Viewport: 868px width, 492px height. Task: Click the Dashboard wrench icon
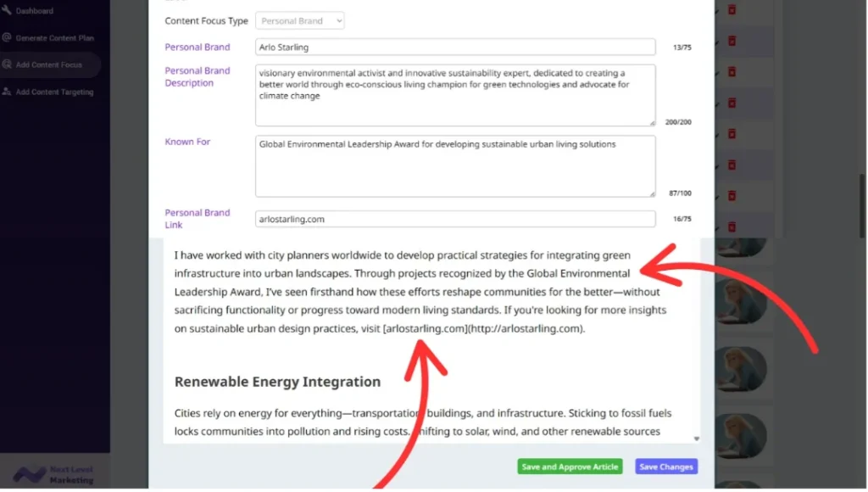[7, 11]
